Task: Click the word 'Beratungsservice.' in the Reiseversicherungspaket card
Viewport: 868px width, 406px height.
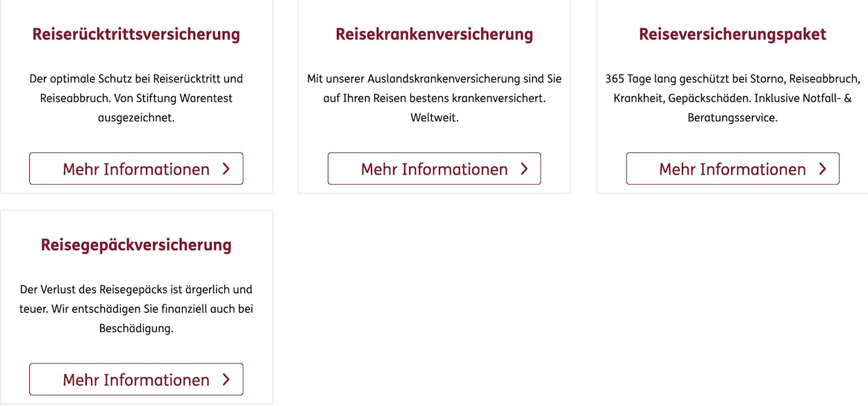Action: pyautogui.click(x=733, y=117)
